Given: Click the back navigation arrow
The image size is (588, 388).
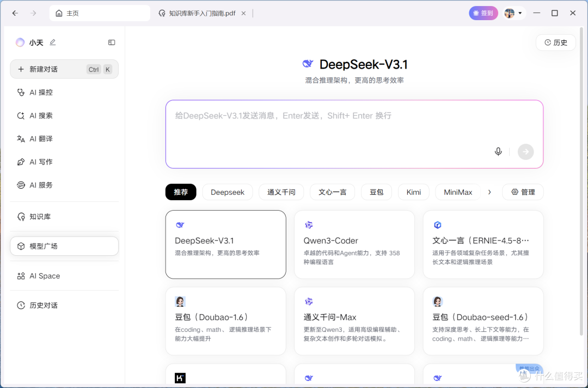Looking at the screenshot, I should pos(15,13).
